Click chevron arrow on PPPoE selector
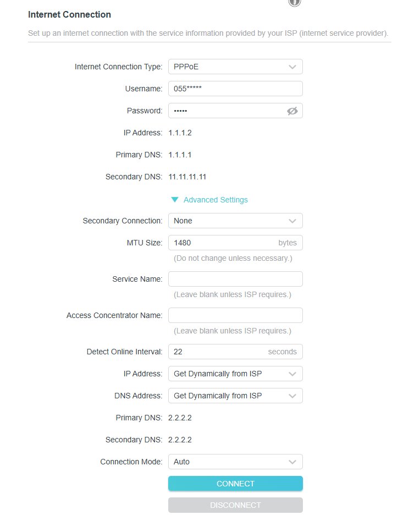Image resolution: width=420 pixels, height=515 pixels. point(292,67)
